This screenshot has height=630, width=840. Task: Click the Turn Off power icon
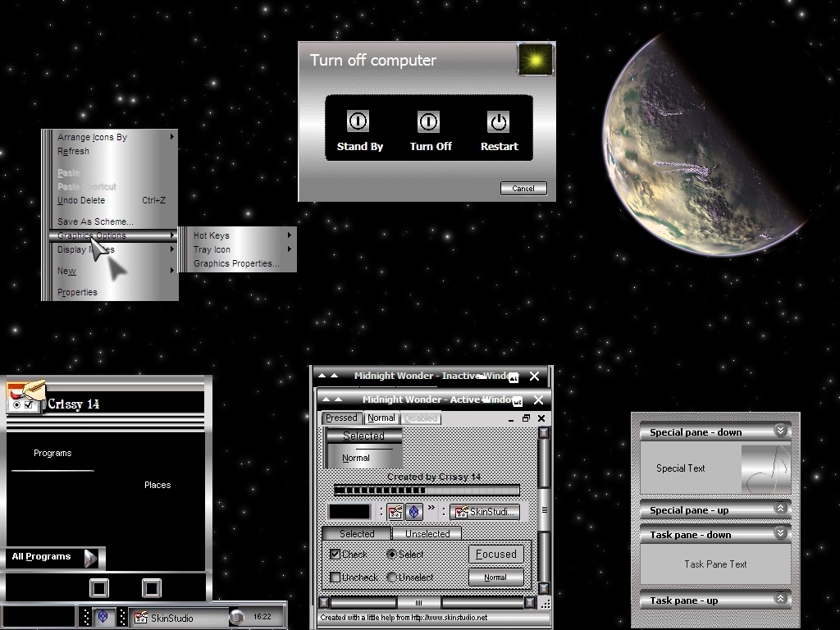point(428,121)
